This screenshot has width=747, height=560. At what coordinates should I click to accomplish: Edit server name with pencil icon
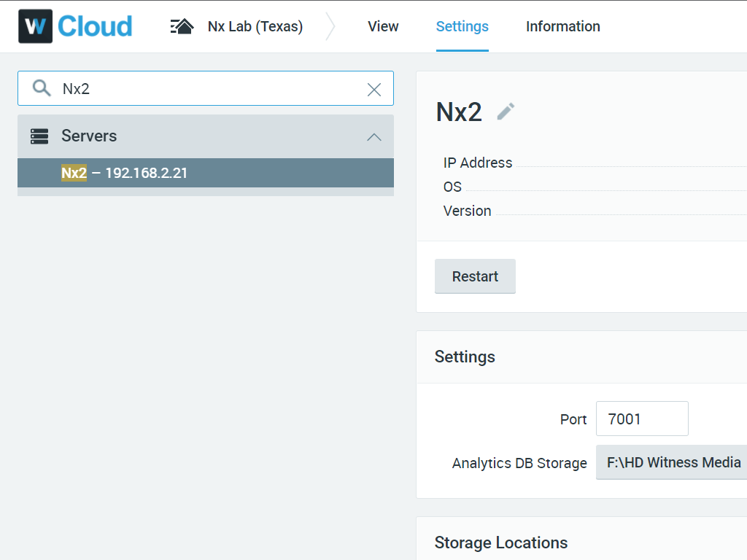tap(506, 112)
